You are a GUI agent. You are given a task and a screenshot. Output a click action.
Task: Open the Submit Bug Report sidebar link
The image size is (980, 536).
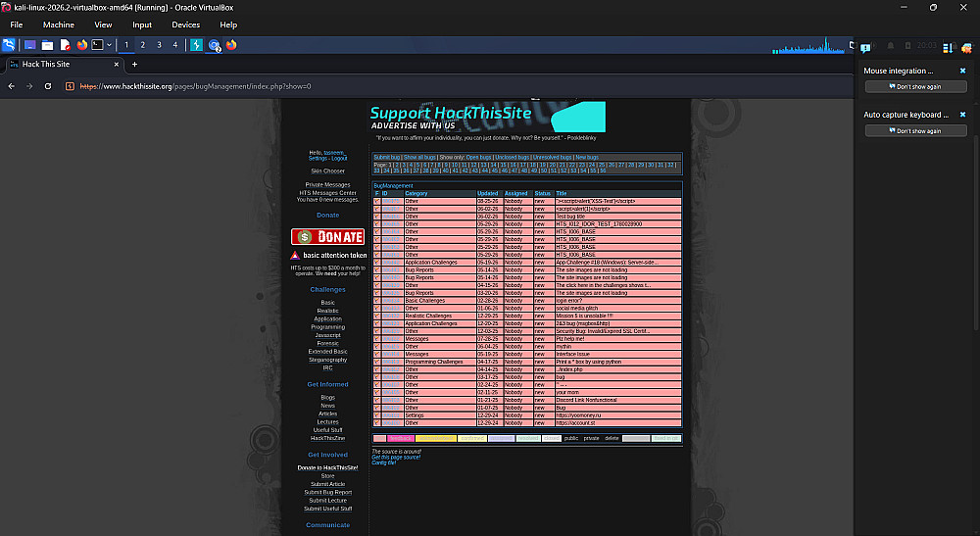[x=328, y=492]
